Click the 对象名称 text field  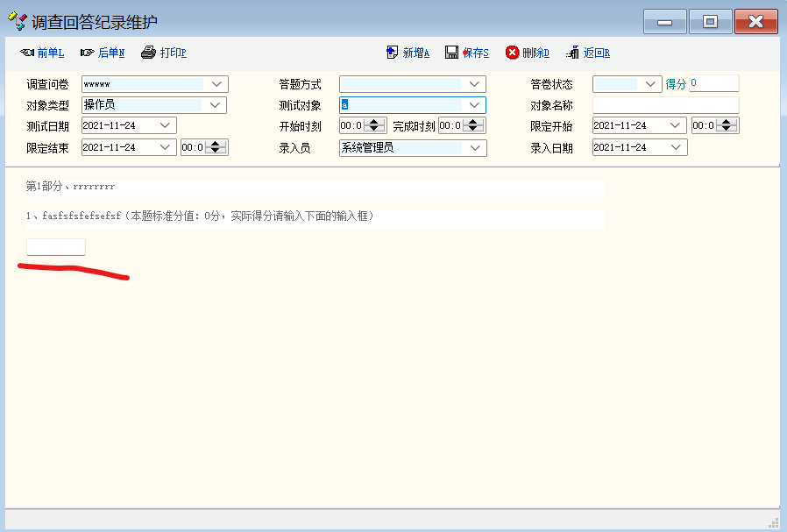665,105
